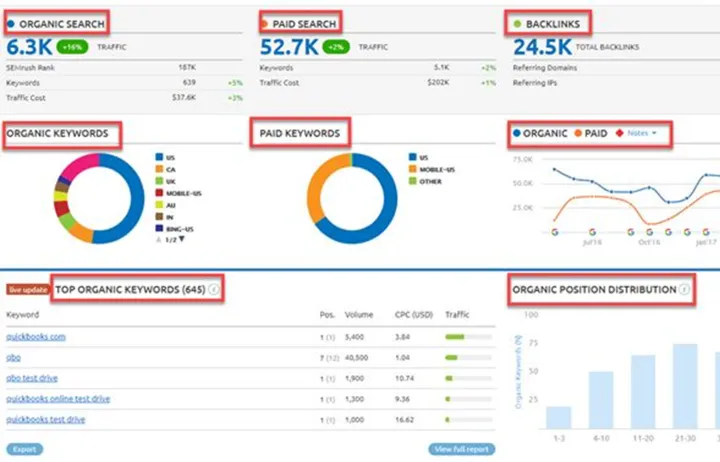The width and height of the screenshot is (720, 462).
Task: Sort by the Volume column header
Action: coord(359,315)
